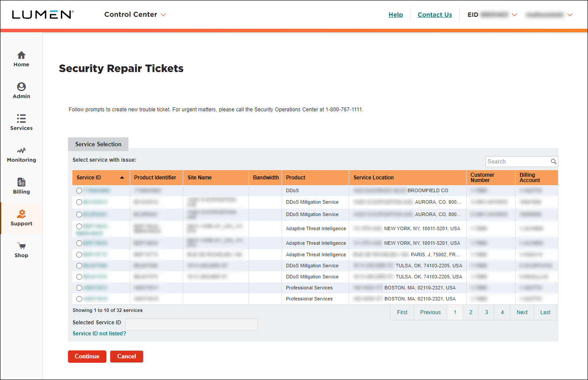
Task: Go to page 2
Action: (x=471, y=312)
